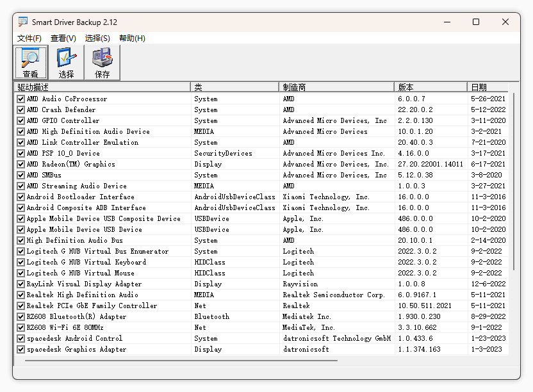Select the RZ608 Bluetooth(R) Adapter row
Screen dimensions: 533x392
click(x=76, y=317)
